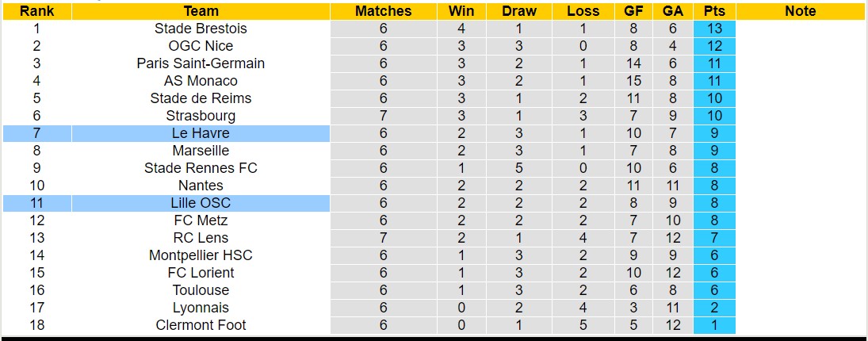This screenshot has height=341, width=868.
Task: Click the Note column header
Action: click(x=800, y=11)
